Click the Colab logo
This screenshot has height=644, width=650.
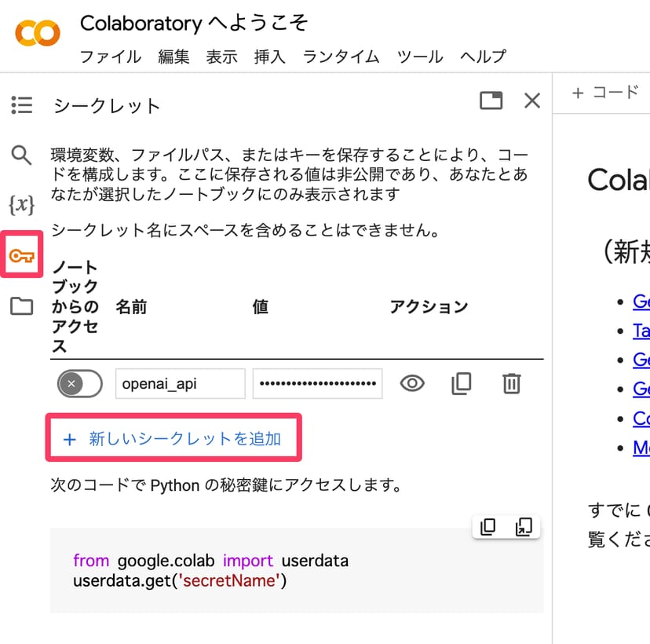coord(37,32)
